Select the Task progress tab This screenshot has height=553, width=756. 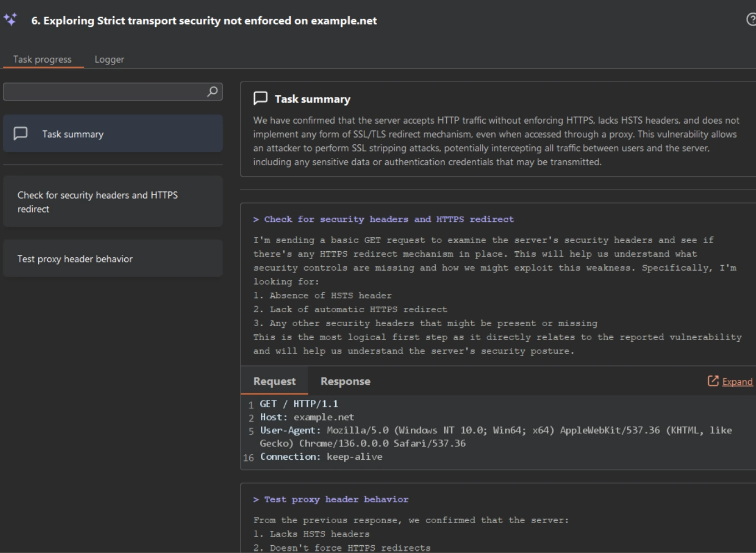[x=42, y=59]
